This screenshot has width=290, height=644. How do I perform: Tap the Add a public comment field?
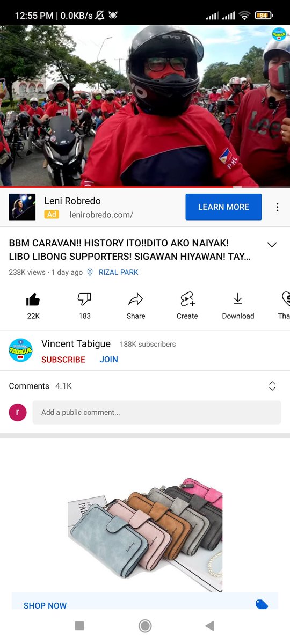pos(157,412)
